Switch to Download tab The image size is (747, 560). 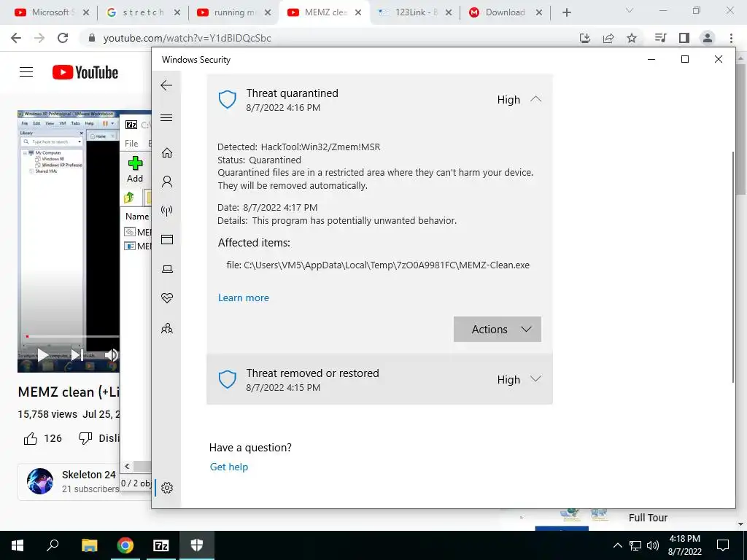(506, 12)
